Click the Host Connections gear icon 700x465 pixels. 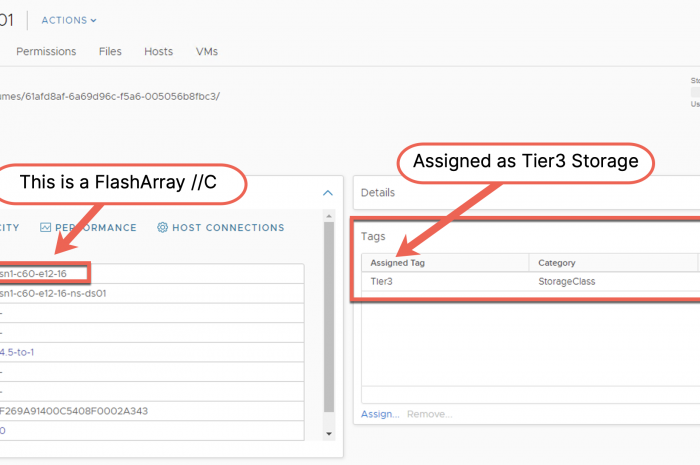point(163,228)
